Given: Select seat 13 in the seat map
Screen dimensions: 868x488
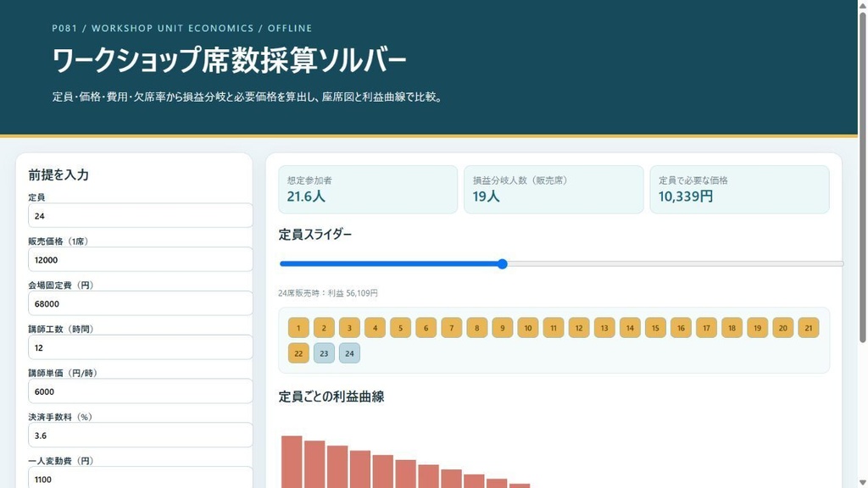Looking at the screenshot, I should tap(604, 328).
